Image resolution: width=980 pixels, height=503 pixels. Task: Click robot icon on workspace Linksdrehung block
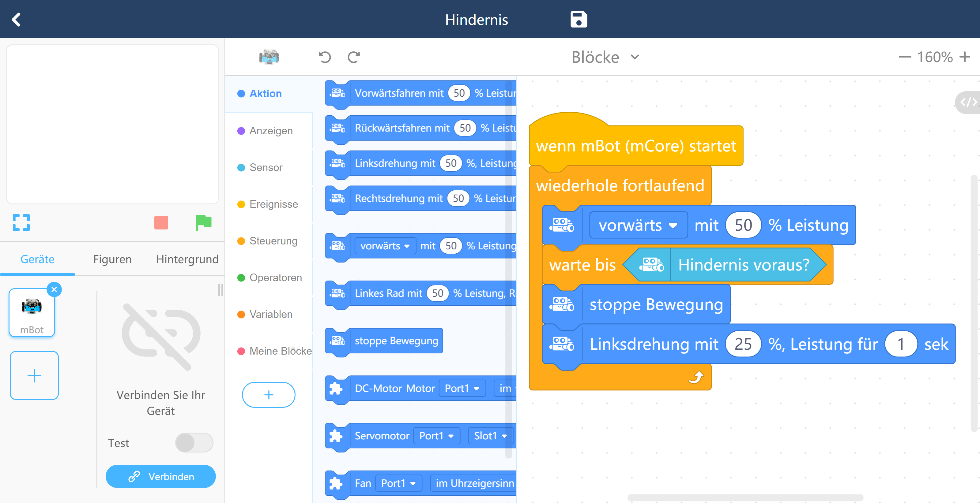pyautogui.click(x=562, y=344)
